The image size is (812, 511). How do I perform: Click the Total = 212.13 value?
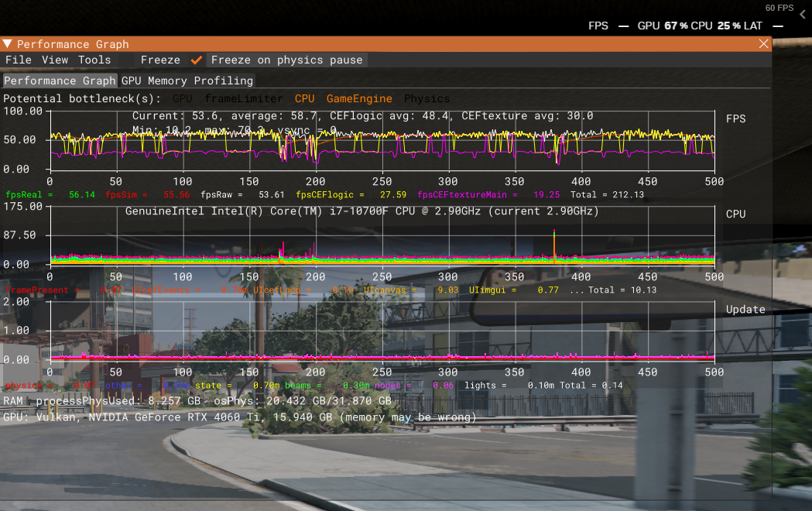(x=607, y=194)
